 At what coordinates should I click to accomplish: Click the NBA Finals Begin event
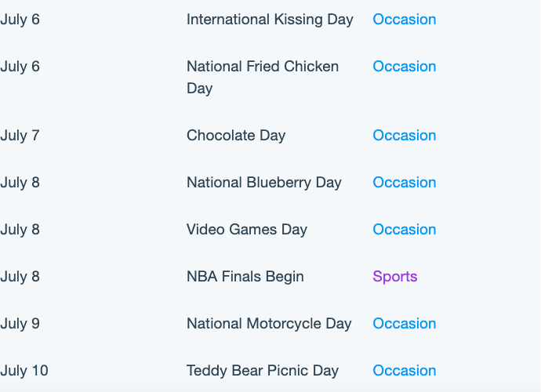tap(245, 277)
